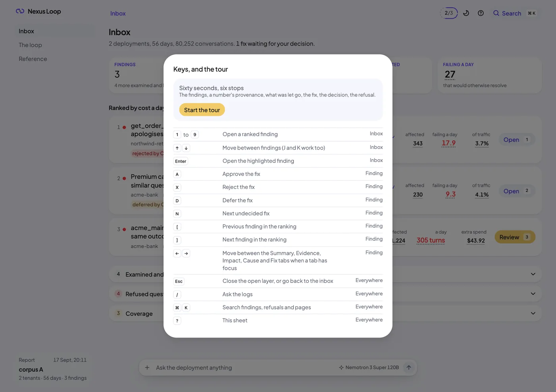Click the Esc key badge
The height and width of the screenshot is (392, 556).
click(179, 281)
